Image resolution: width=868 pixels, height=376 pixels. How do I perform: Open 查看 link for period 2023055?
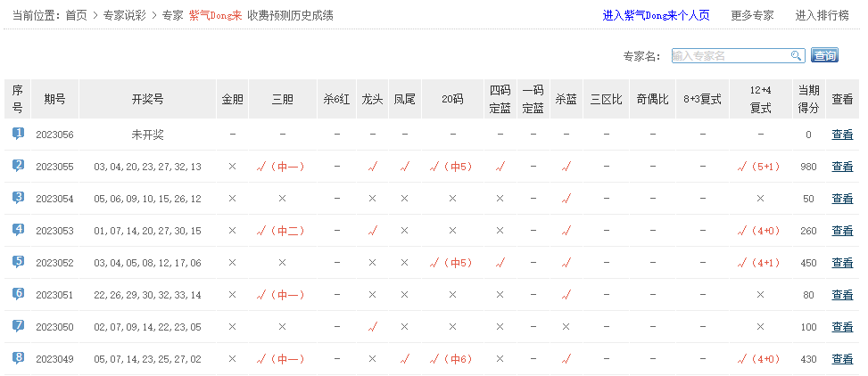[841, 167]
